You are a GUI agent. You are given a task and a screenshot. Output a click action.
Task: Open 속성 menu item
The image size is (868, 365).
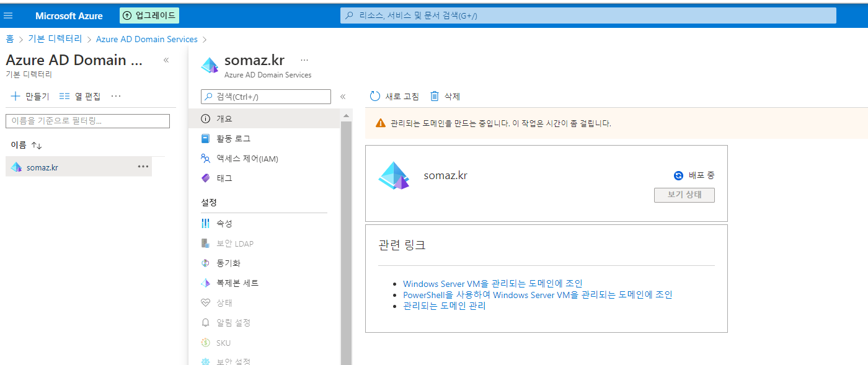click(x=265, y=223)
